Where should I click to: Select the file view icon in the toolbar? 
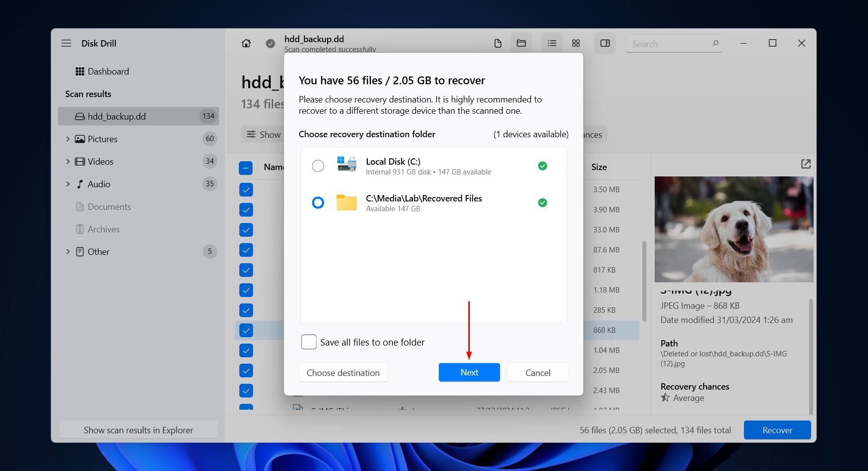pos(497,43)
